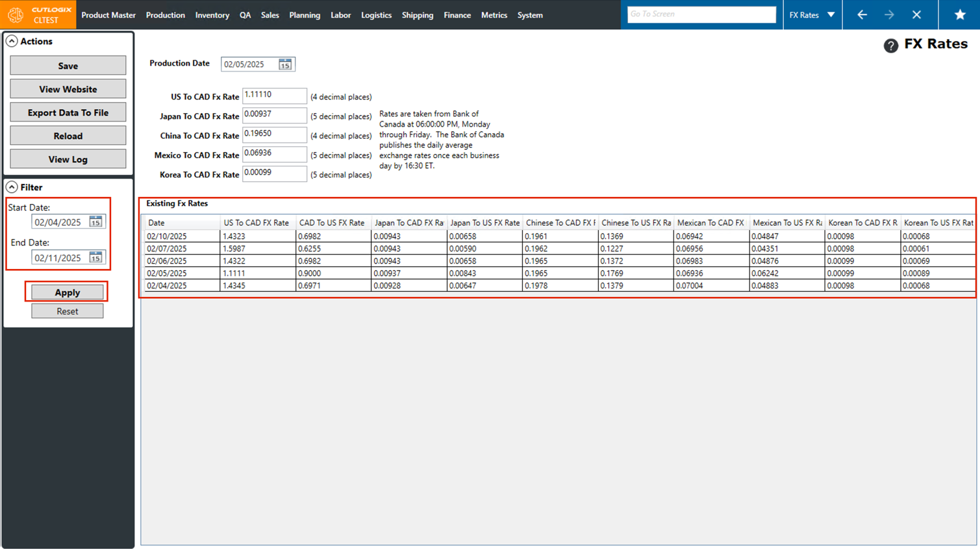
Task: Collapse the Filter panel
Action: coord(12,187)
